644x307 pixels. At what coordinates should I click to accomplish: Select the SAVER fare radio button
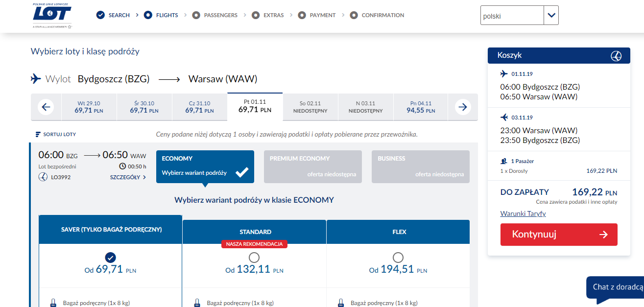pyautogui.click(x=111, y=258)
